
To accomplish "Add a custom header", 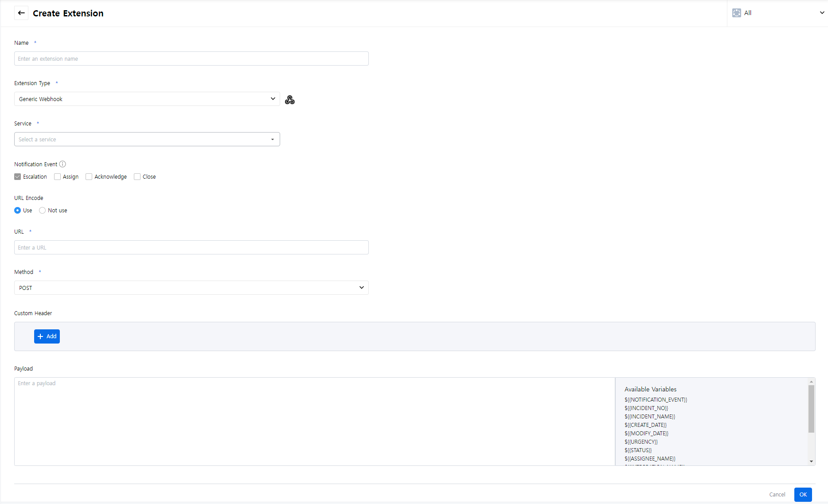I will click(47, 336).
